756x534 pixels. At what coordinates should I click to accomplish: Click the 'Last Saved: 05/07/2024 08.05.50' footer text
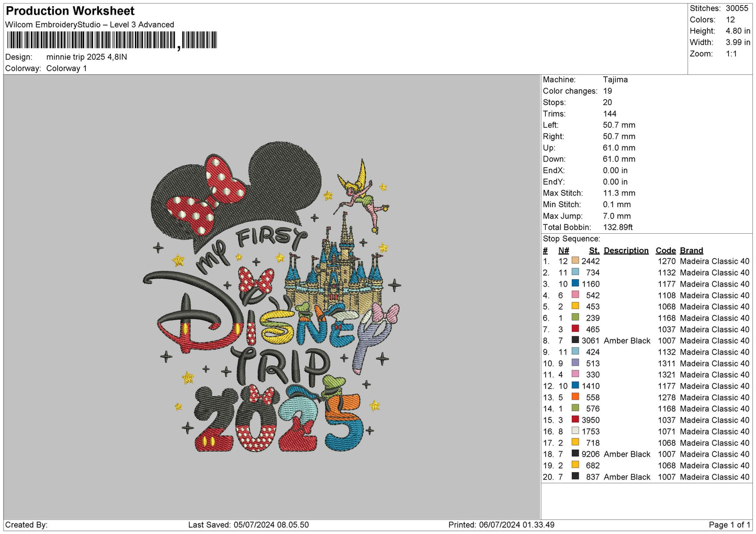(x=249, y=525)
